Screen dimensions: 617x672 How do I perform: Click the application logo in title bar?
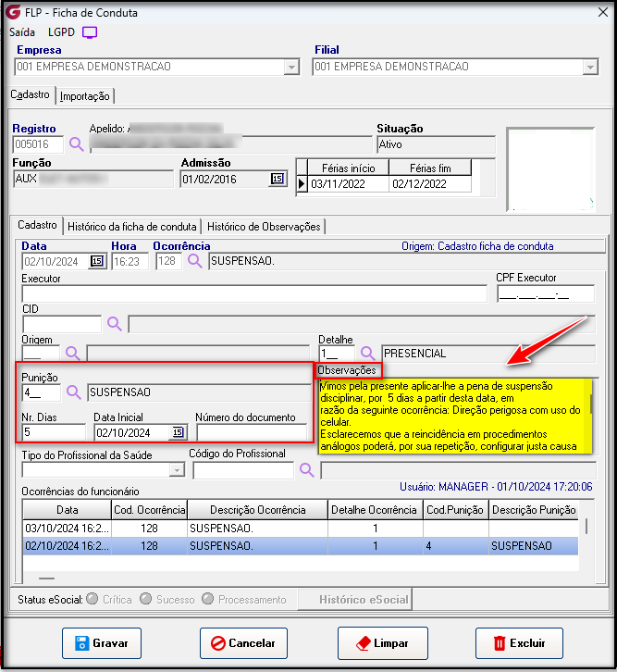13,12
